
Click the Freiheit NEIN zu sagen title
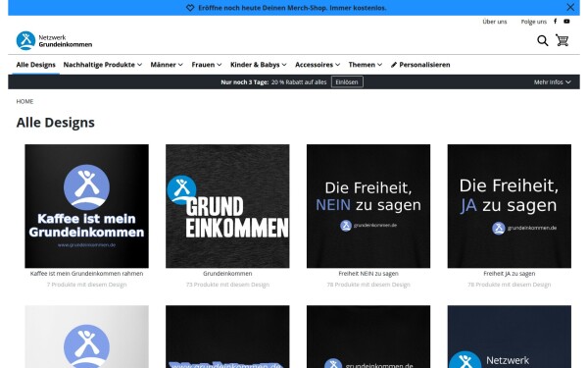coord(368,274)
